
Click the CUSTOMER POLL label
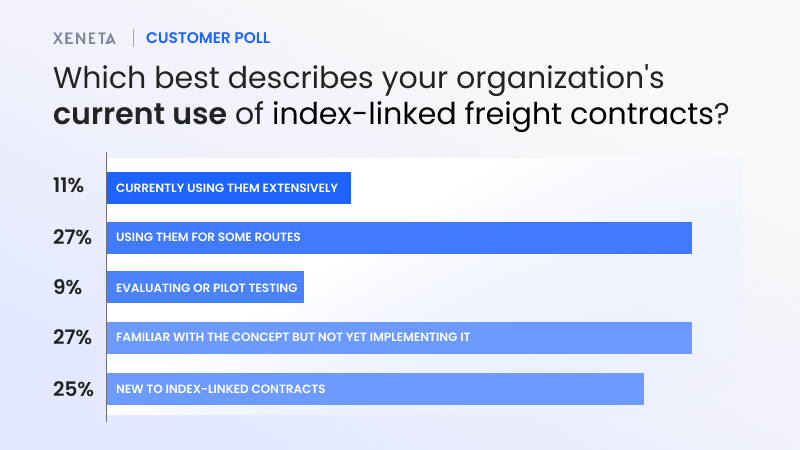coord(208,39)
